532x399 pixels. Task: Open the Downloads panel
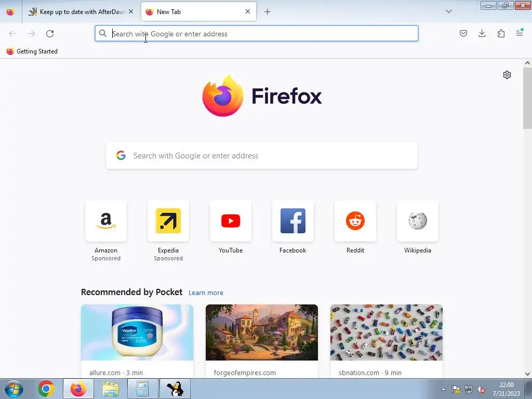click(482, 33)
